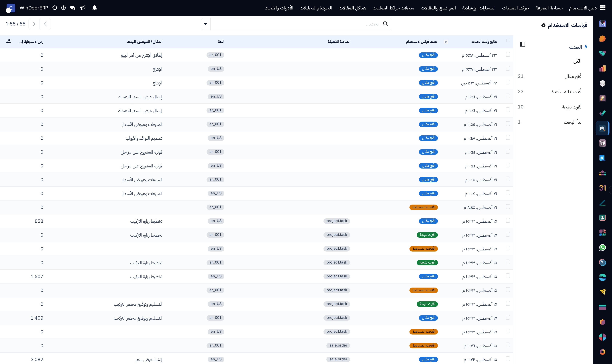This screenshot has height=364, width=612.
Task: Select row ١٥ أغسطس، ١:٢٦ م checkbox
Action: point(508,345)
